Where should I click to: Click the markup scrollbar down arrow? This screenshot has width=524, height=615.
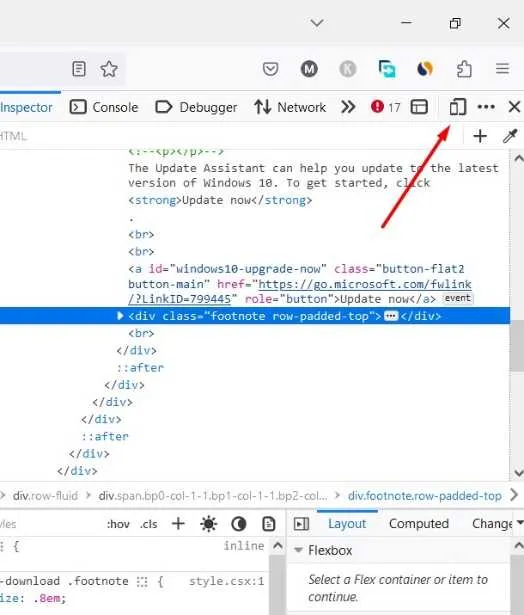(518, 473)
